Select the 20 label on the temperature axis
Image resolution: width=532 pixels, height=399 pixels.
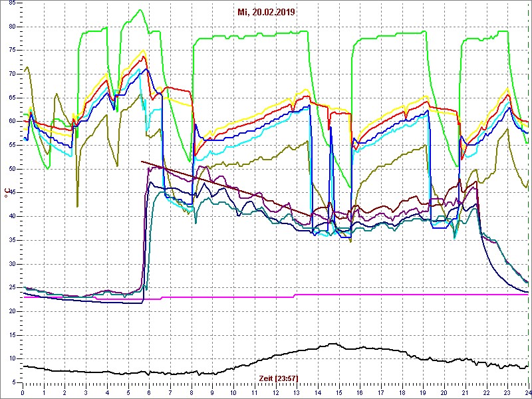click(12, 311)
